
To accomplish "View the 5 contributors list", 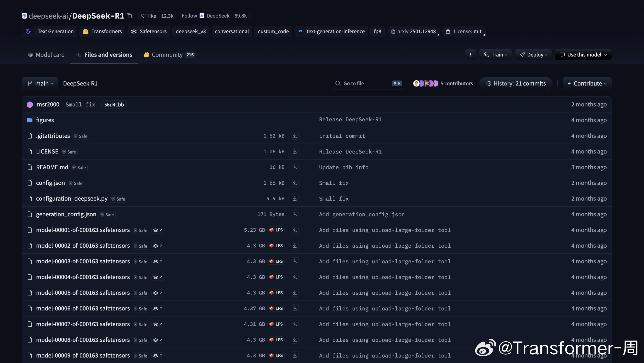I will tap(443, 83).
